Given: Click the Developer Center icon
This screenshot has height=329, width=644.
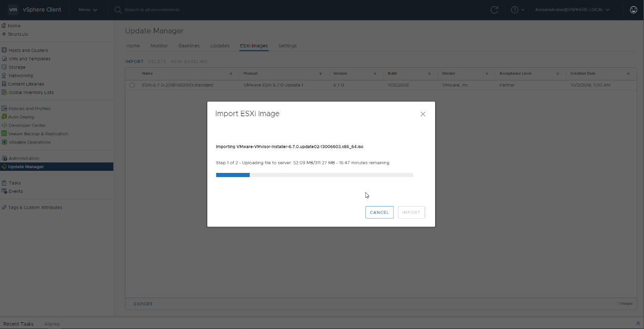Looking at the screenshot, I should click(x=4, y=126).
